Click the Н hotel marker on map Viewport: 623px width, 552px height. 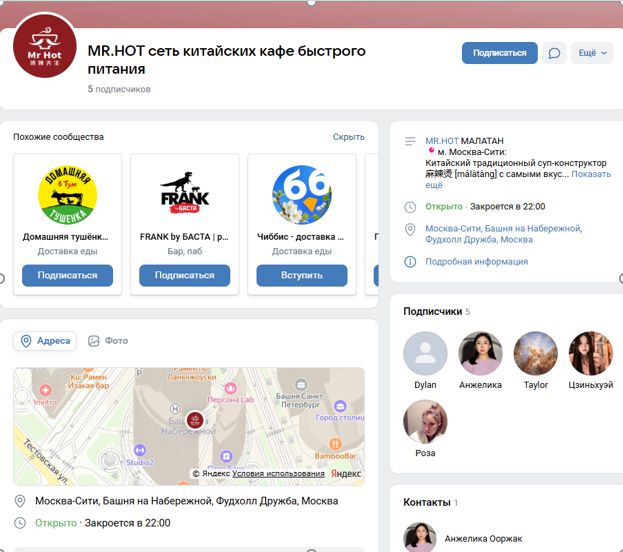[175, 409]
